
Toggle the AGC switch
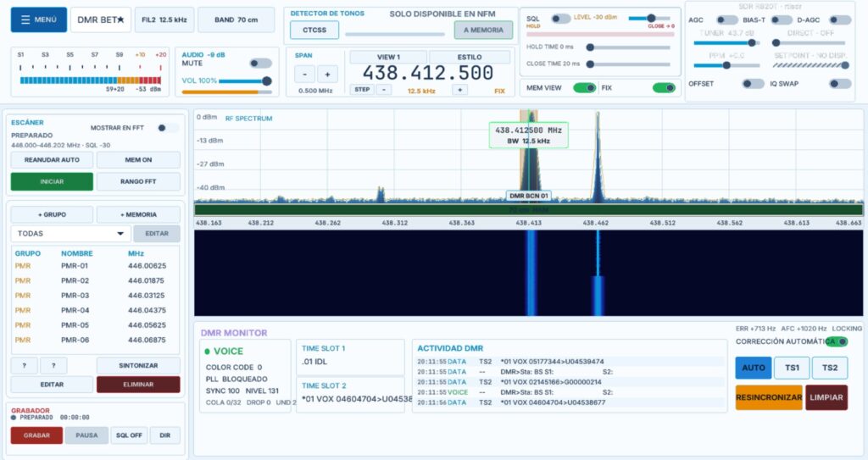726,20
